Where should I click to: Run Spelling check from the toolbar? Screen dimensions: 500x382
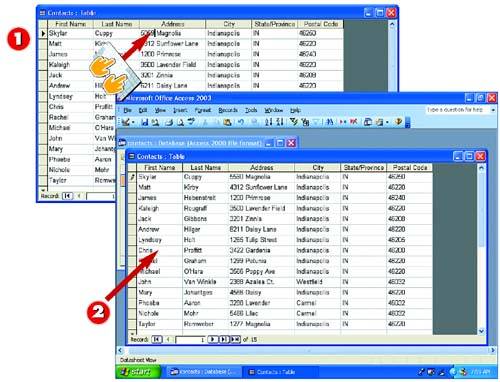191,122
